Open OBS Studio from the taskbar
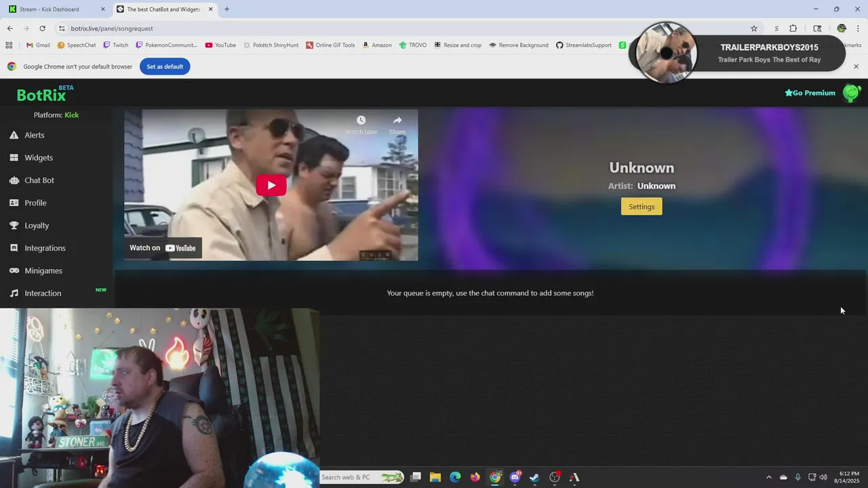This screenshot has height=488, width=868. click(555, 477)
